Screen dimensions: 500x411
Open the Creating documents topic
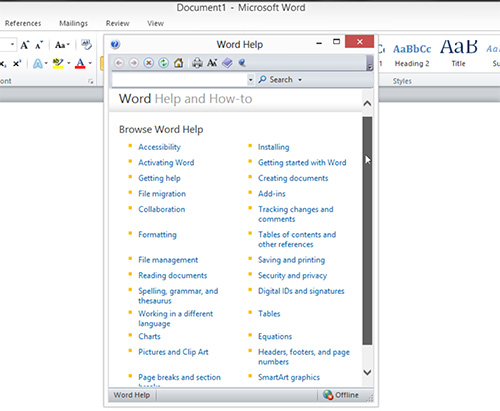(x=293, y=178)
